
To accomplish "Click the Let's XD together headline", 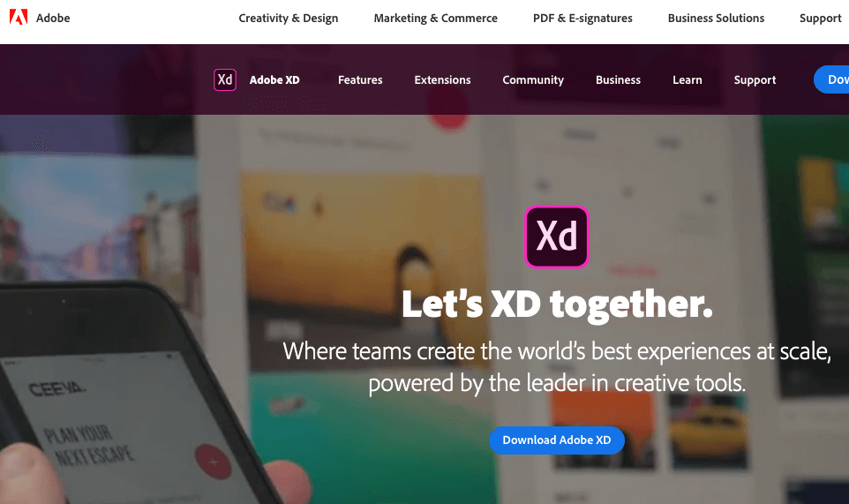I will [x=557, y=305].
